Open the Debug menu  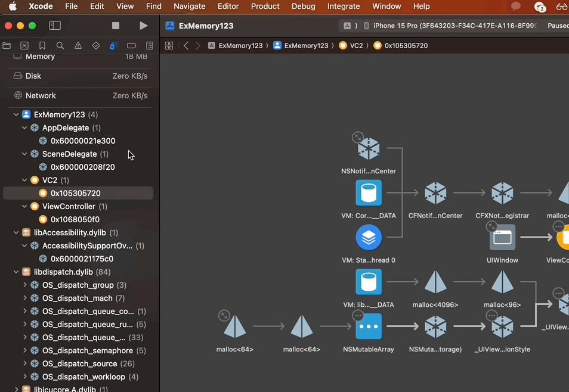(x=304, y=6)
